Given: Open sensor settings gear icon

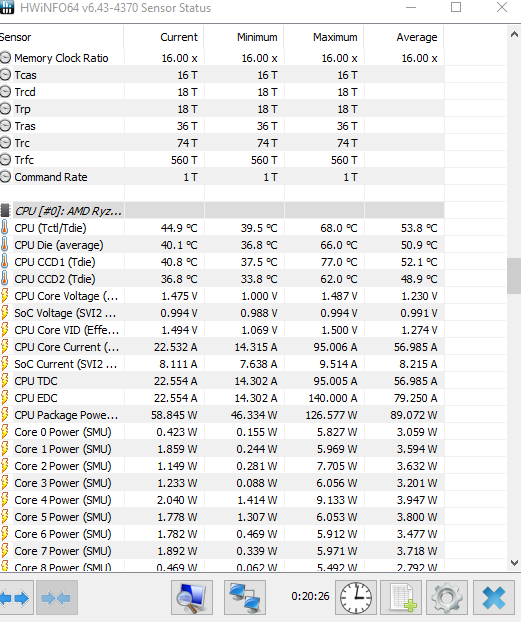Looking at the screenshot, I should coord(447,597).
